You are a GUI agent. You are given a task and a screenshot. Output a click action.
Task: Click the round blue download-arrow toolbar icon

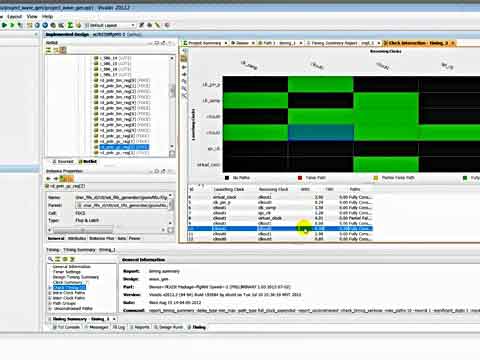point(45,25)
